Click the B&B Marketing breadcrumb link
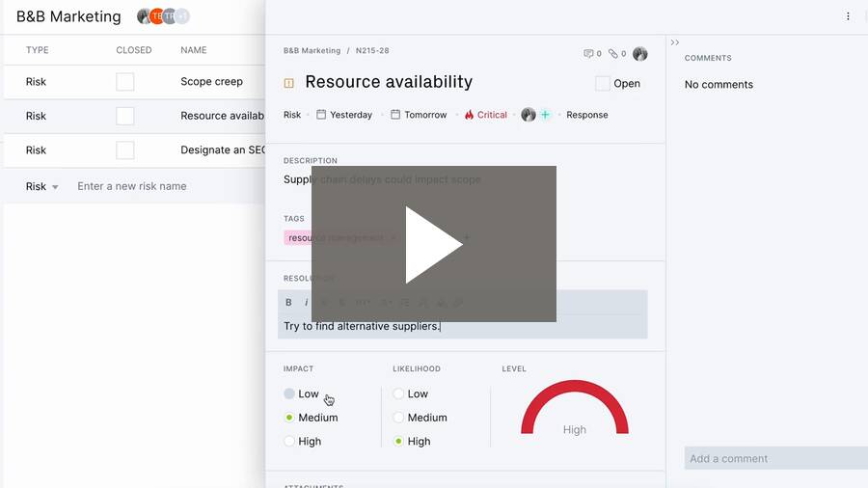868x488 pixels. [x=312, y=50]
